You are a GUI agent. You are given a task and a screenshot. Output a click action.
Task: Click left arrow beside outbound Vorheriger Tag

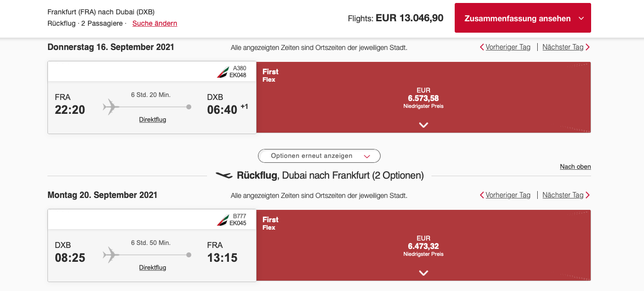pos(482,48)
